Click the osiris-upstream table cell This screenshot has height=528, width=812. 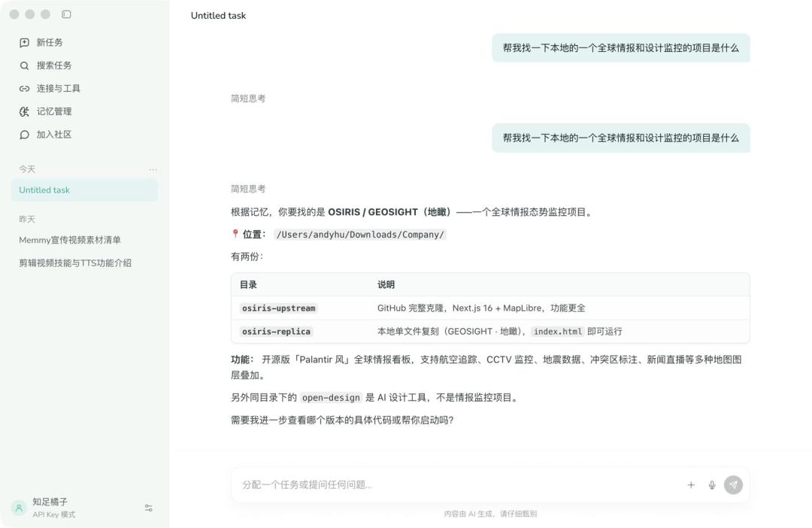279,308
